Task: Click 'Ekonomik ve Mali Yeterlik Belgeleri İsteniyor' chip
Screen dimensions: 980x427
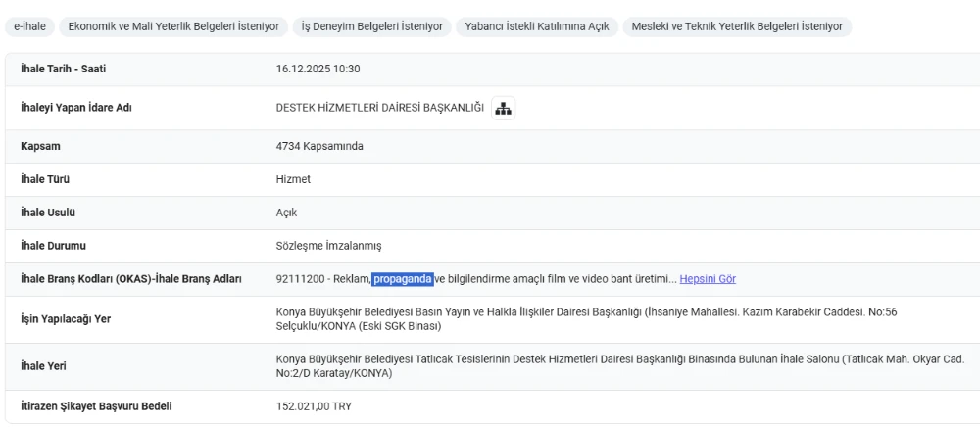Action: coord(173,26)
